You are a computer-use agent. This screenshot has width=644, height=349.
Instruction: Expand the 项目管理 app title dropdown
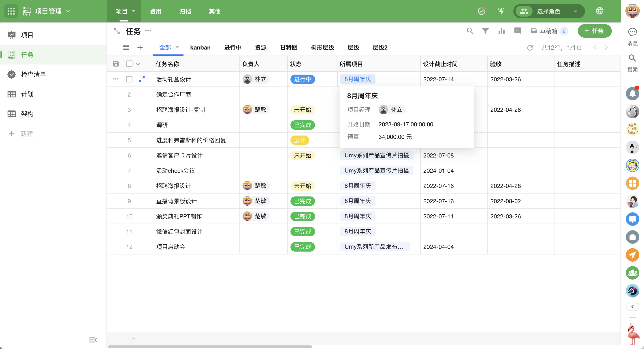click(x=68, y=11)
